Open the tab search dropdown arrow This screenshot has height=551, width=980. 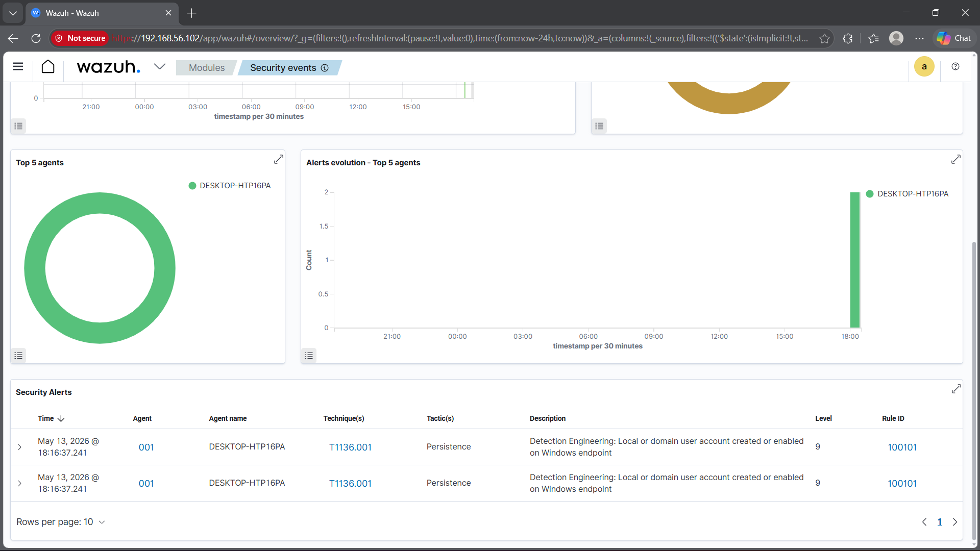pyautogui.click(x=13, y=13)
